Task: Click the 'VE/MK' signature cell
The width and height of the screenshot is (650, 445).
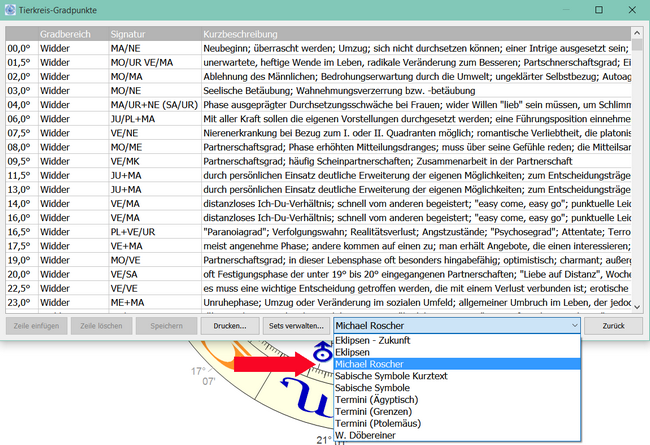Action: pos(155,161)
